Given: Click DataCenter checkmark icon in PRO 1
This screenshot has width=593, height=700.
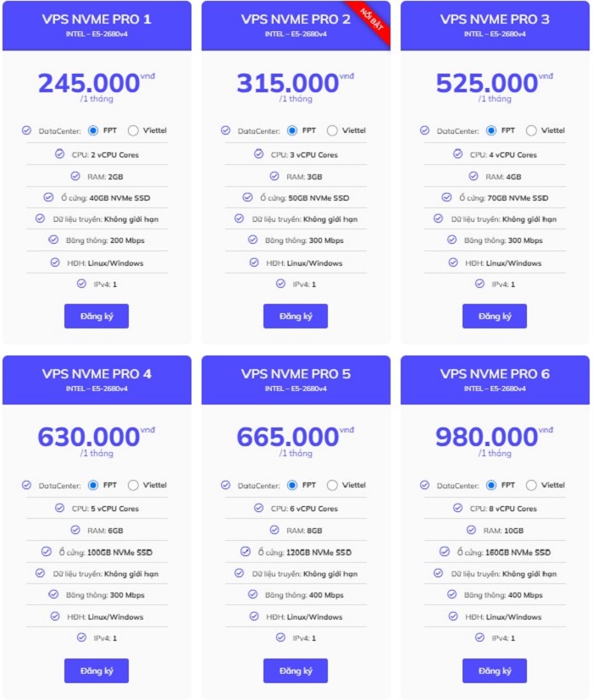Looking at the screenshot, I should 26,130.
